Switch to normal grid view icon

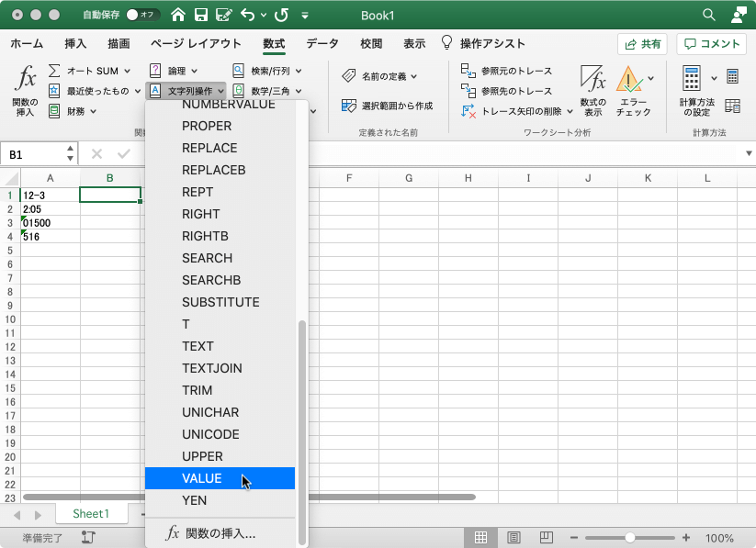pos(480,537)
